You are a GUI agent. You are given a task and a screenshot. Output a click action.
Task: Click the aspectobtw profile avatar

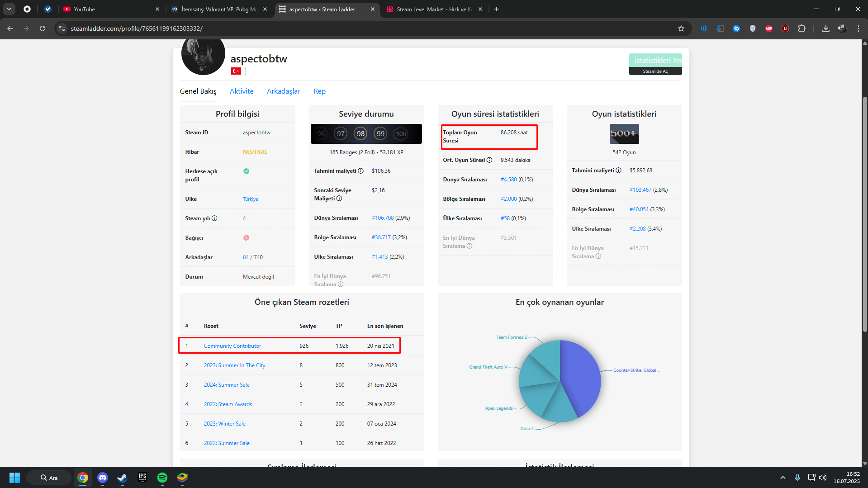coord(203,54)
